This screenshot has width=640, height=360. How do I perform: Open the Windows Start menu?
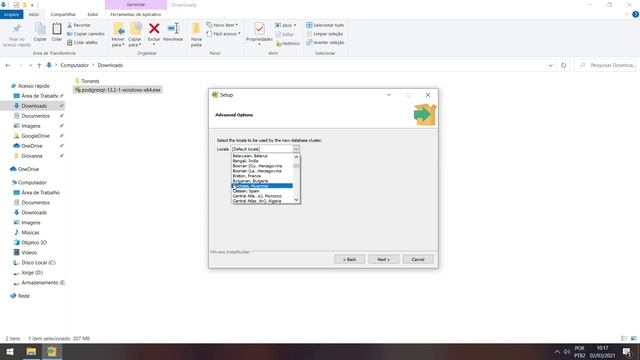tap(10, 351)
